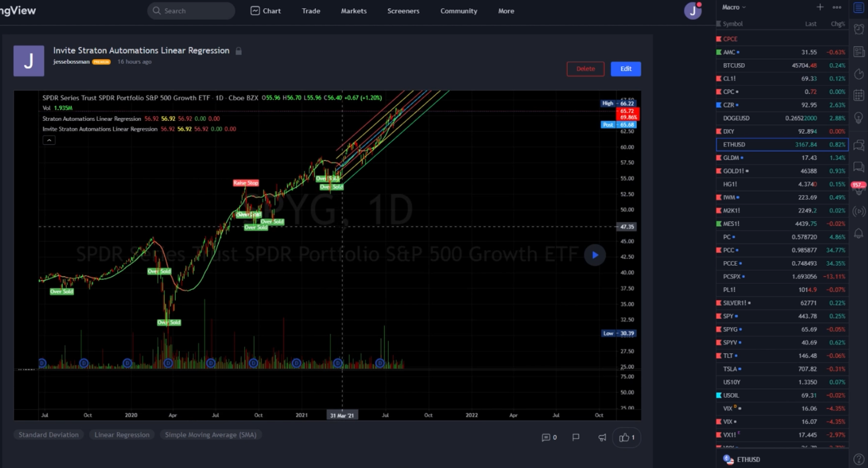
Task: Click the blue Edit button
Action: (626, 69)
